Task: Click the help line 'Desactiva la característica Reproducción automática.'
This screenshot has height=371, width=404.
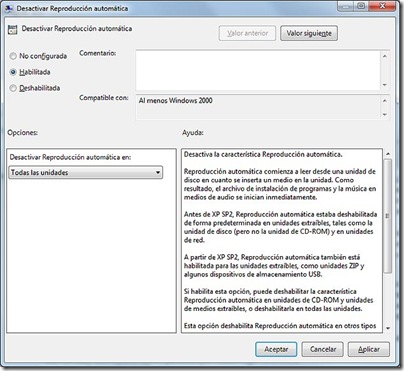Action: click(x=263, y=154)
